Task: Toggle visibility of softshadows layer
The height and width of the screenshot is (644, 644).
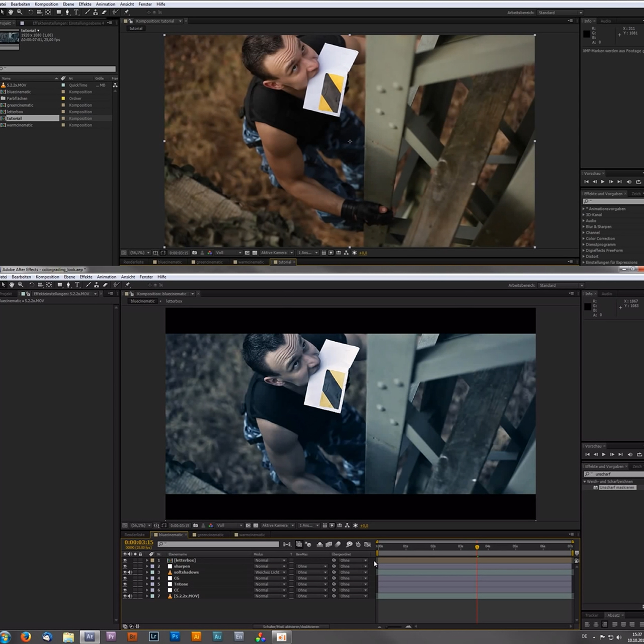Action: (125, 572)
